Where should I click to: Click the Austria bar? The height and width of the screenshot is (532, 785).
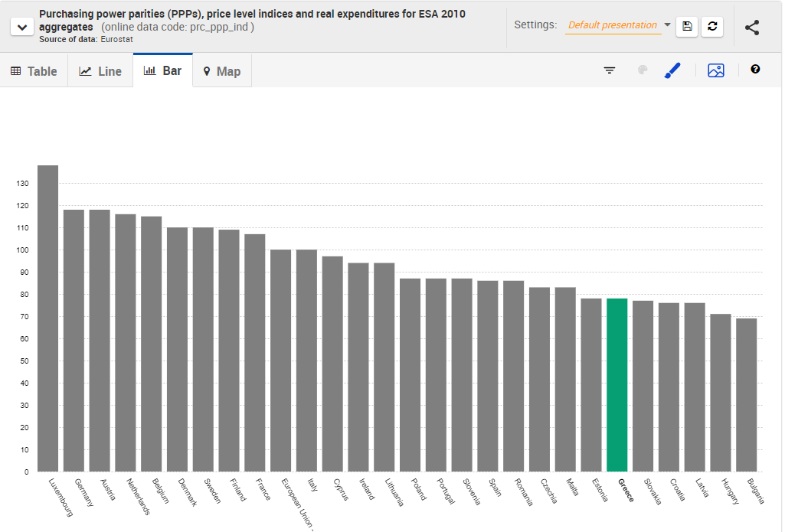100,341
